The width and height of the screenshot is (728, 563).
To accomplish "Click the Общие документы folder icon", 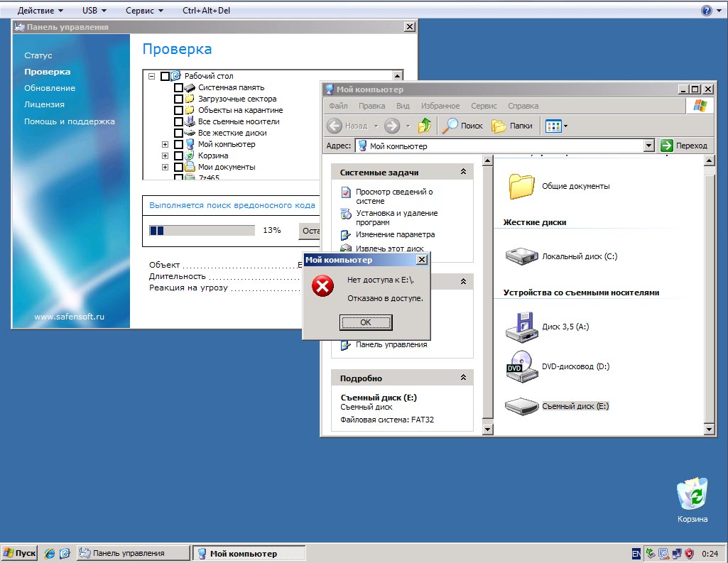I will (521, 186).
